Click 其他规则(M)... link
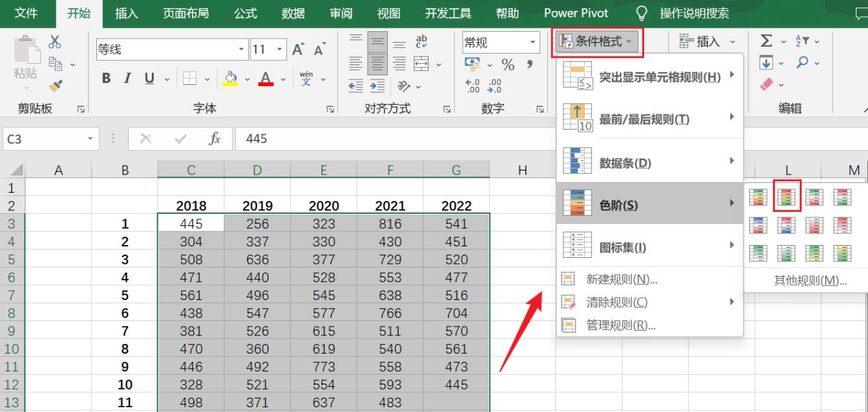The width and height of the screenshot is (868, 412). point(810,280)
